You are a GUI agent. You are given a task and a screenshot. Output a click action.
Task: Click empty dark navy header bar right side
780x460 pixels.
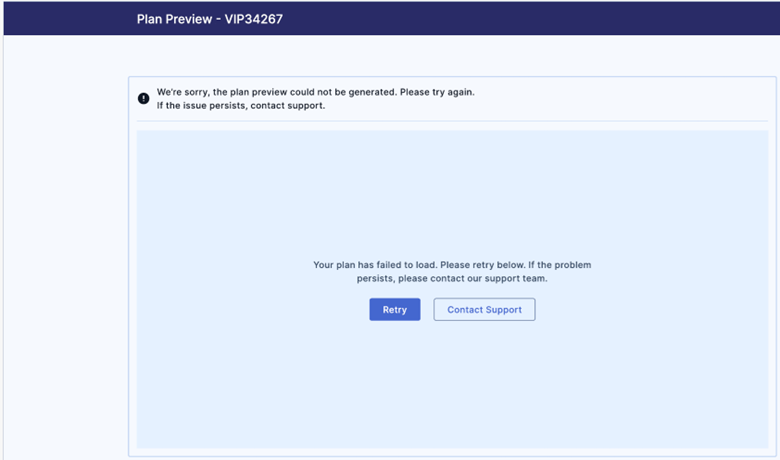(600, 19)
